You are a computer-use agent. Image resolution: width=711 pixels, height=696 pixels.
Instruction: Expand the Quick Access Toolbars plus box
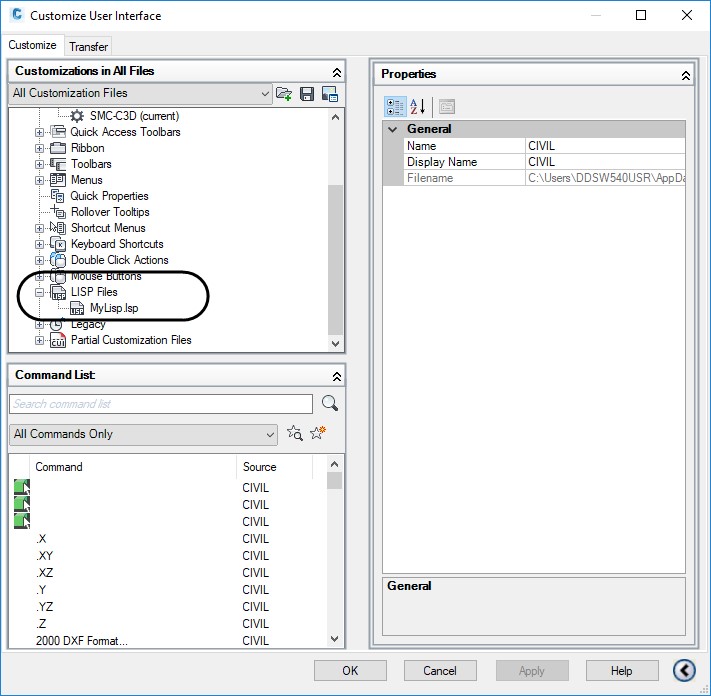click(x=39, y=132)
